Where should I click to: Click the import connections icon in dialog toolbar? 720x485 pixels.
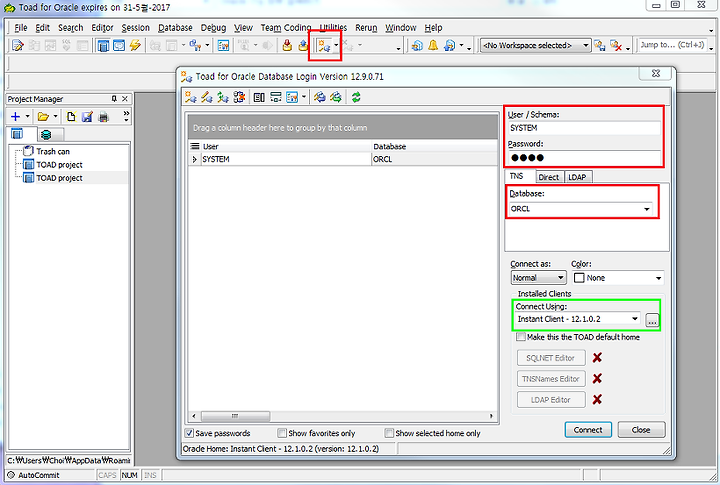coord(320,97)
